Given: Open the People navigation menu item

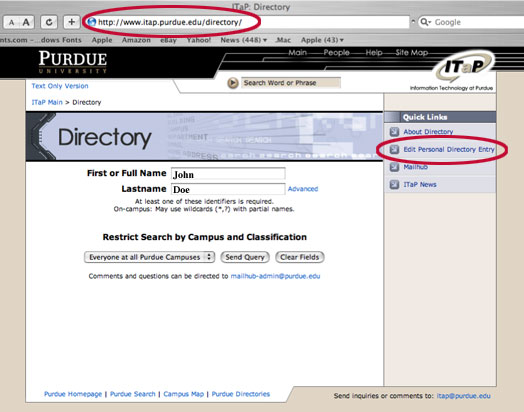Looking at the screenshot, I should tap(336, 52).
